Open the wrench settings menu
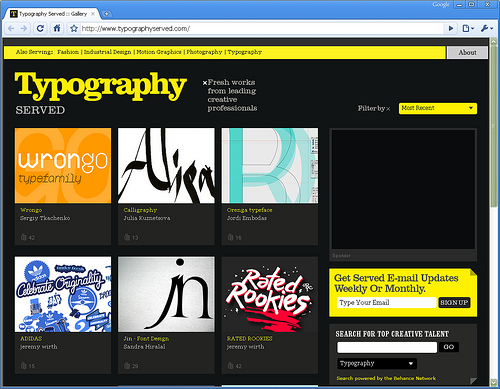500x389 pixels. pos(487,29)
